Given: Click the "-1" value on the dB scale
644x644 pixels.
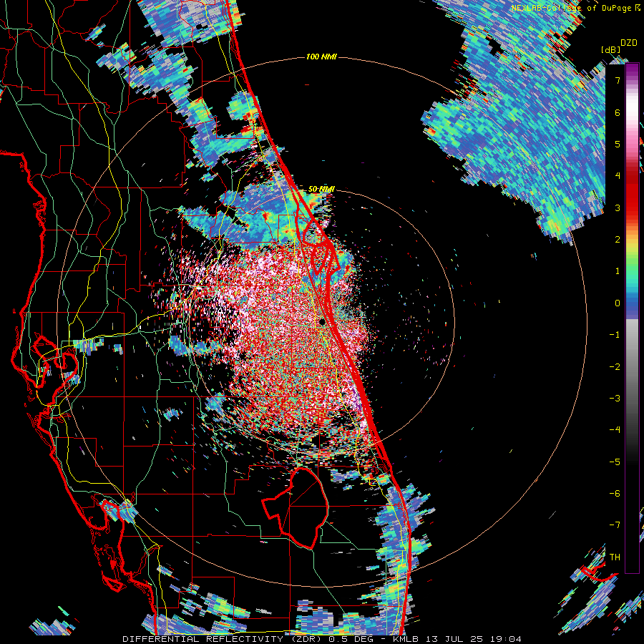Looking at the screenshot, I should (615, 335).
